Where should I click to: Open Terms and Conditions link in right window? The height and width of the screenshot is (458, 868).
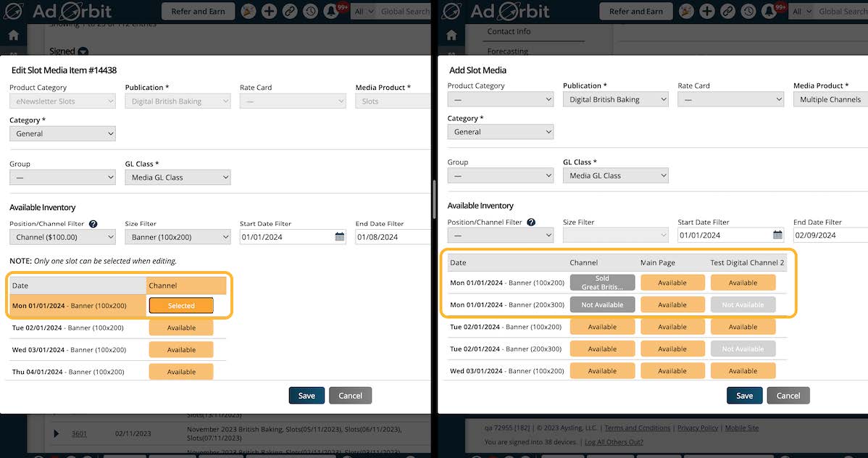637,428
